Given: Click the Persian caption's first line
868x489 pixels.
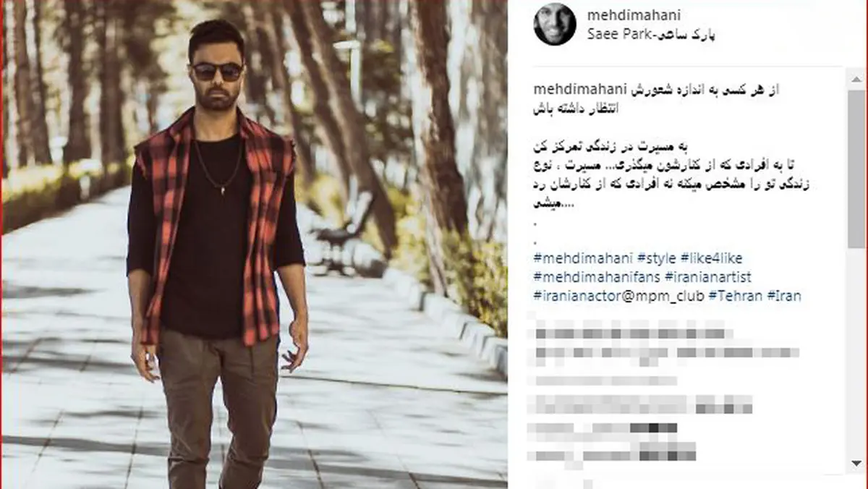Looking at the screenshot, I should (x=694, y=90).
